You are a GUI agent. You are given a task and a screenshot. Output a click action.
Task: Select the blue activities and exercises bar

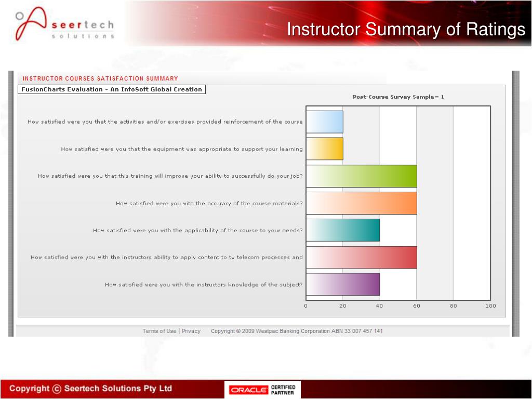[325, 122]
